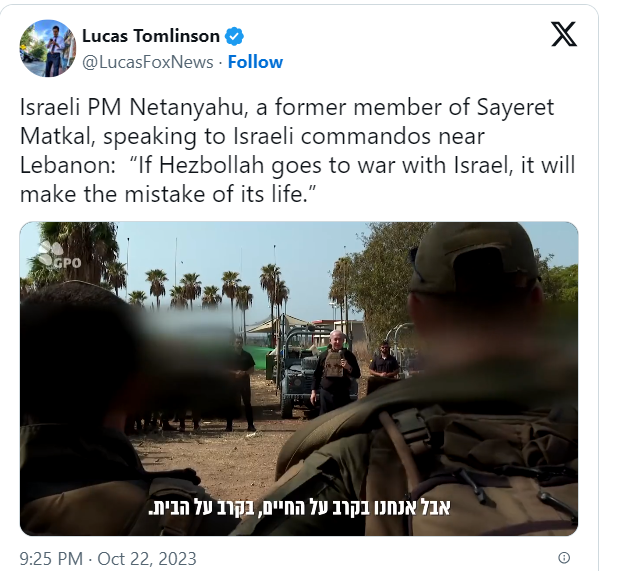Open Lucas Tomlinson's profile picture

[47, 48]
